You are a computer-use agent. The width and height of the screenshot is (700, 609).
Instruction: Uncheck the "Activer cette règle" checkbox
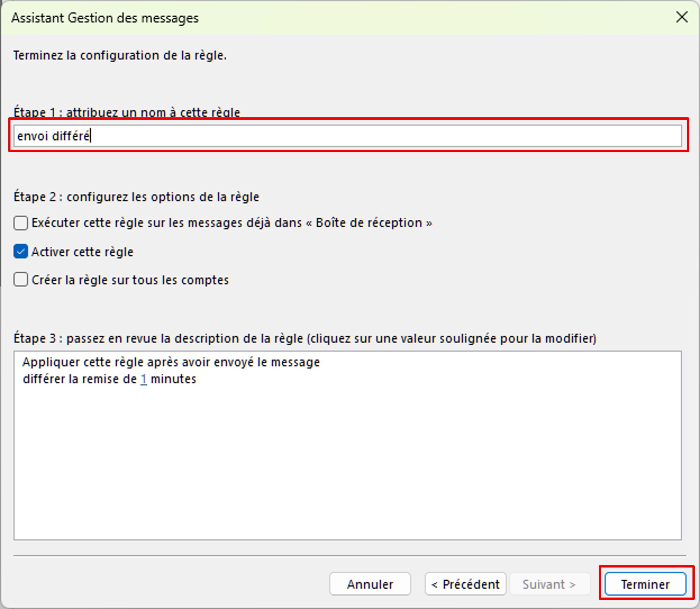click(21, 252)
